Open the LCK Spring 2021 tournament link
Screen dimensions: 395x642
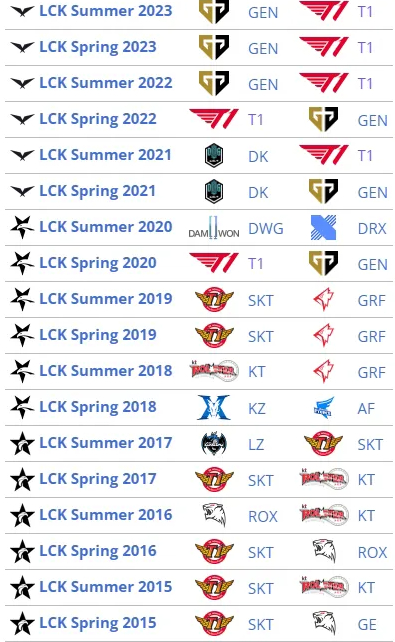97,191
